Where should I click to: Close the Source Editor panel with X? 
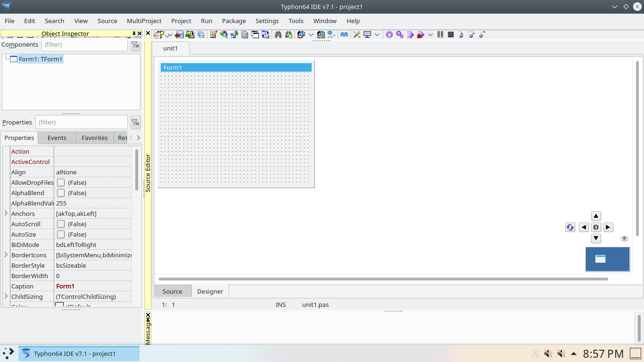pos(148,33)
